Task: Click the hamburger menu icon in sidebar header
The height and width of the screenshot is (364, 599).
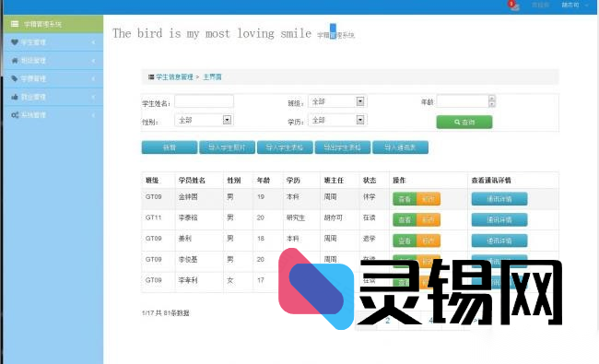Action: click(x=15, y=24)
